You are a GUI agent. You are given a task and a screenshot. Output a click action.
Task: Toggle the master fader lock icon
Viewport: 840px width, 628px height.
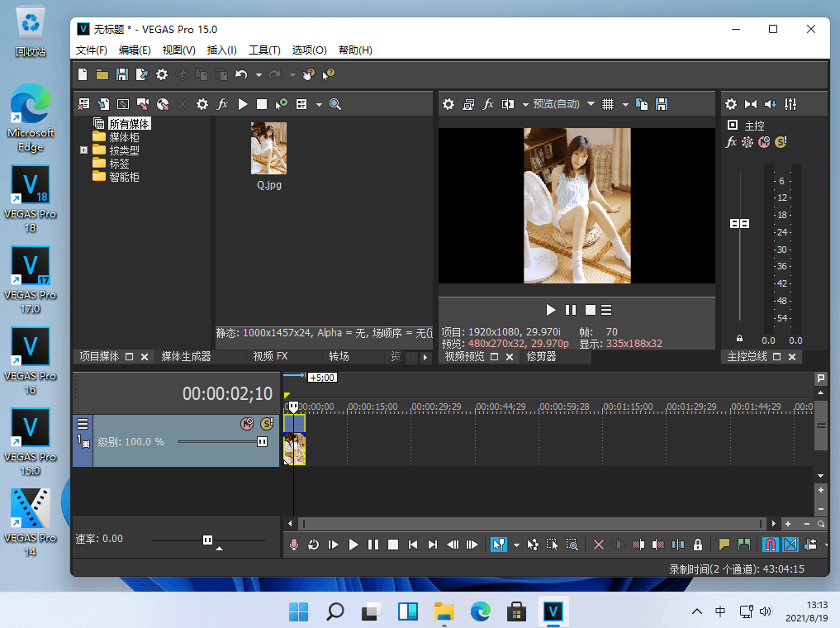point(740,339)
